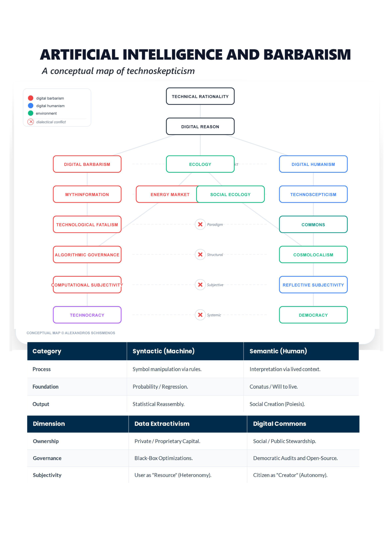Click the Cosmolocalism node
The image size is (392, 553).
pyautogui.click(x=313, y=254)
